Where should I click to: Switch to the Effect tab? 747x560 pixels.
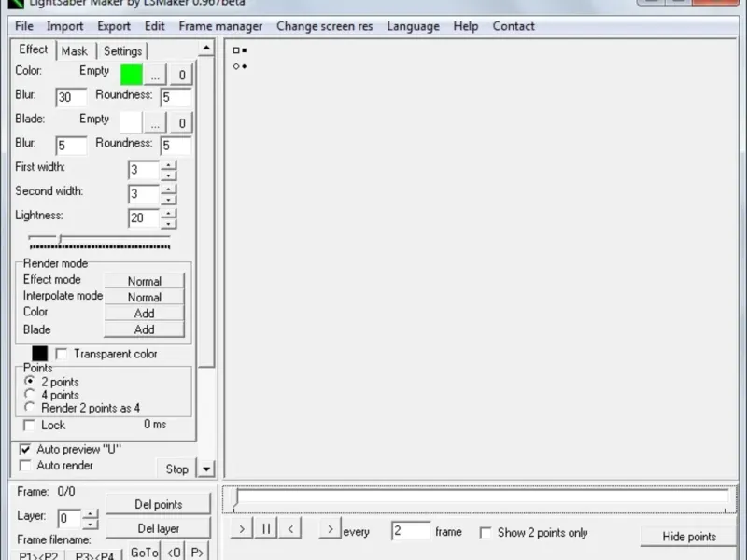click(34, 49)
